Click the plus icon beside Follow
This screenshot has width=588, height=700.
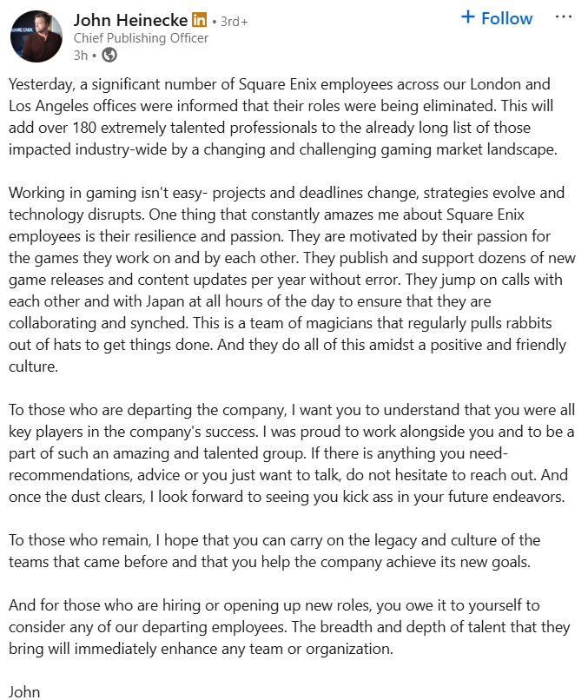click(469, 17)
